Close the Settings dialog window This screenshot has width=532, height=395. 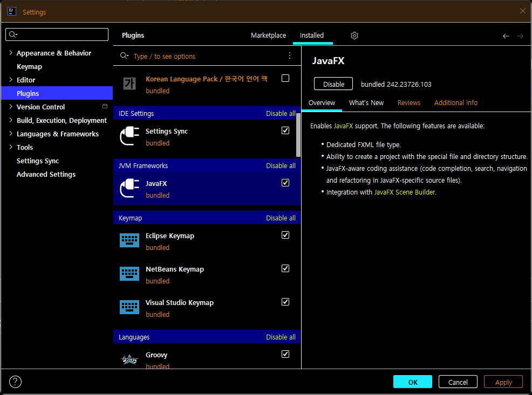click(522, 11)
